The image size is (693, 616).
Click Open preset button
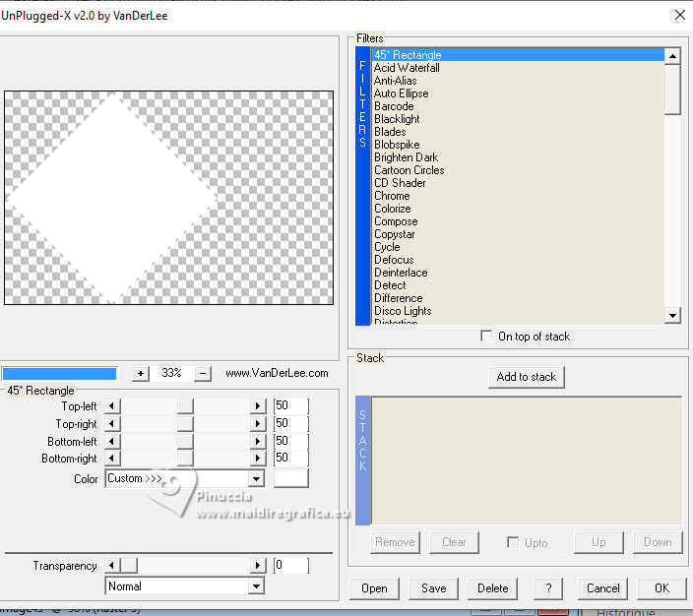[374, 588]
